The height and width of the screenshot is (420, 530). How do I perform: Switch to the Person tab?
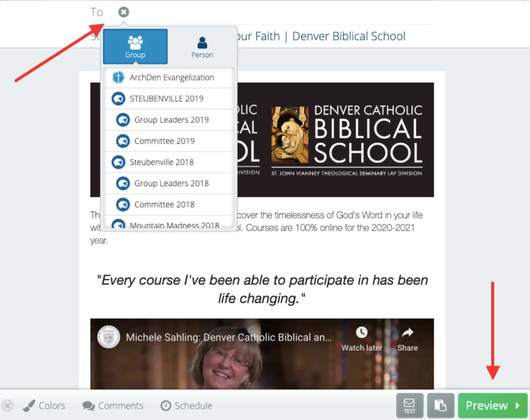202,47
